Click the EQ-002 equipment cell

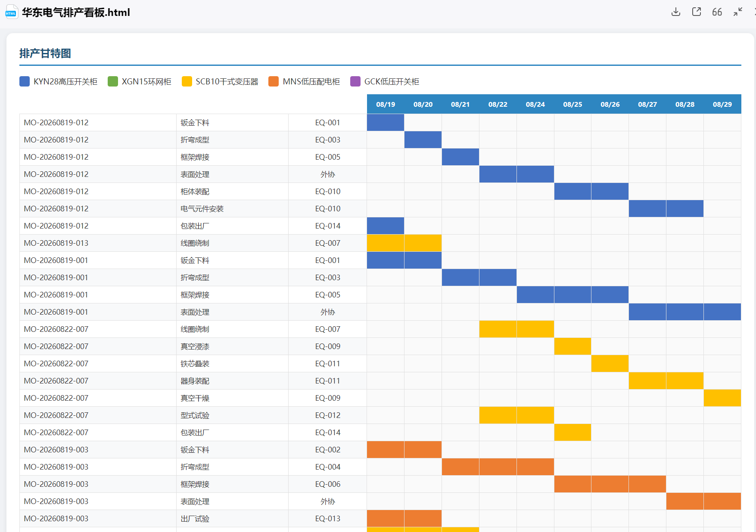tap(328, 450)
